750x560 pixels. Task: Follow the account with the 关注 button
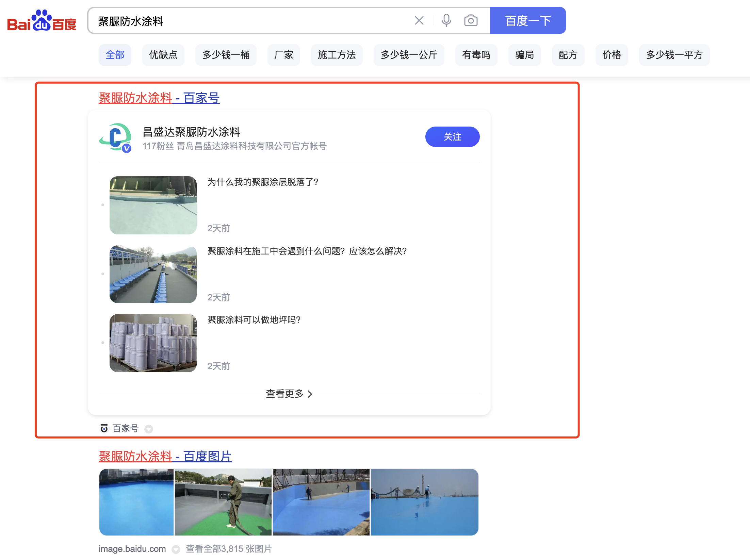coord(452,137)
